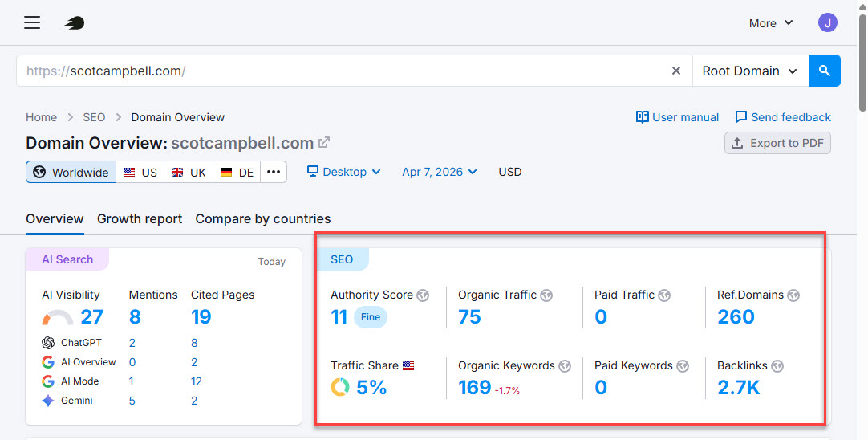Screen dimensions: 868x440
Task: Click the Export to PDF button
Action: click(778, 143)
